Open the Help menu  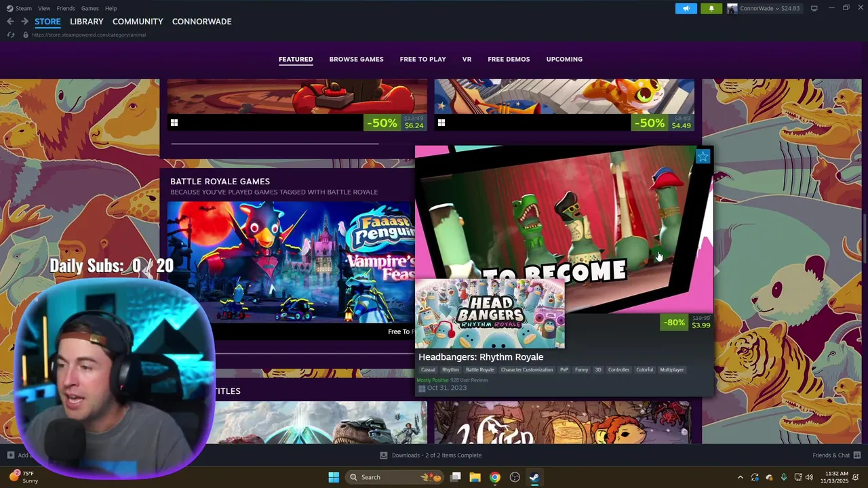111,8
